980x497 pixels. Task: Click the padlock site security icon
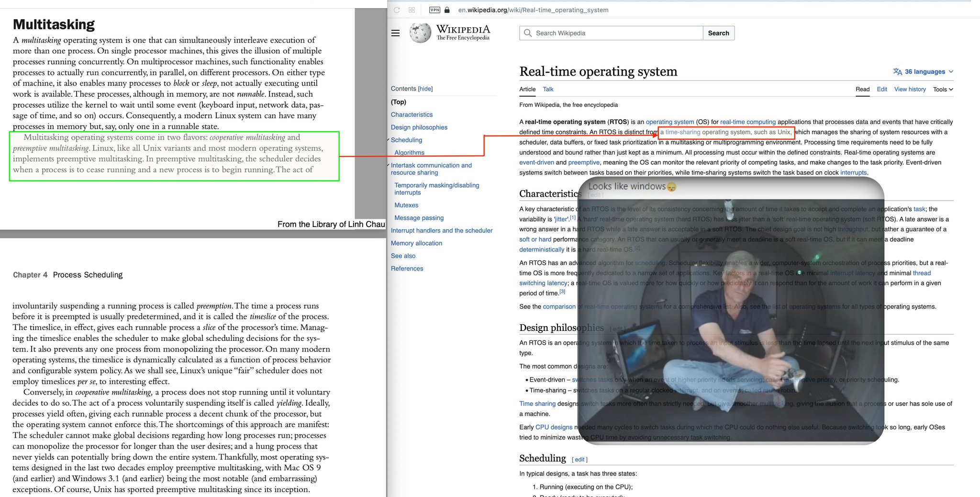pos(447,10)
